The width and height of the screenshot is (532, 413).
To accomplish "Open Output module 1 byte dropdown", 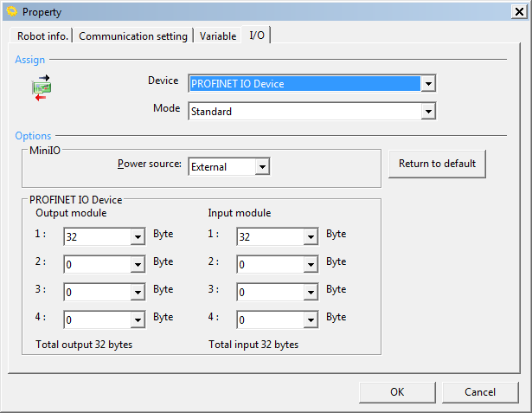I will tap(137, 237).
